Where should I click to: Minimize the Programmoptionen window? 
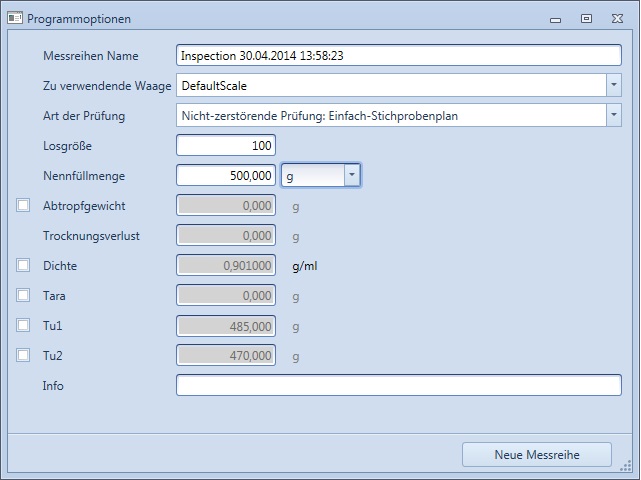(x=556, y=18)
